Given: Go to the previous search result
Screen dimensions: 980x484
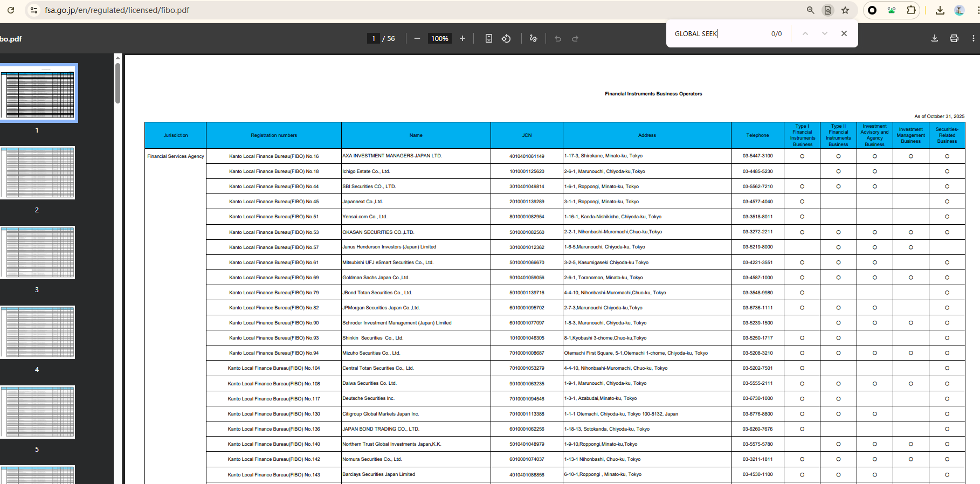Looking at the screenshot, I should point(805,33).
